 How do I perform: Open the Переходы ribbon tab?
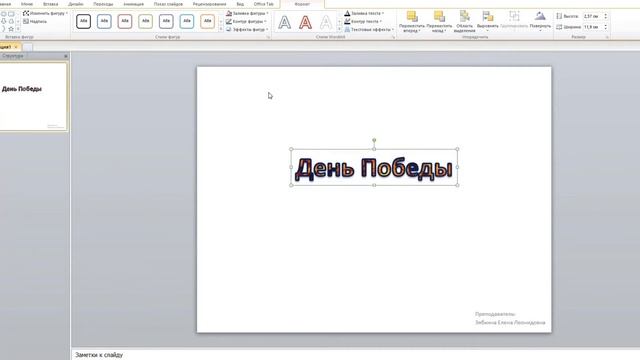coord(103,4)
